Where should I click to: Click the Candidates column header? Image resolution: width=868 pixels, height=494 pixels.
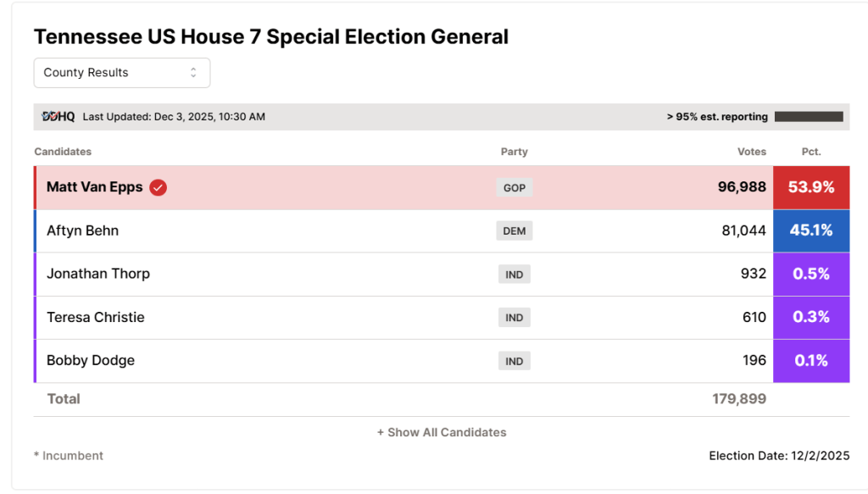(63, 152)
